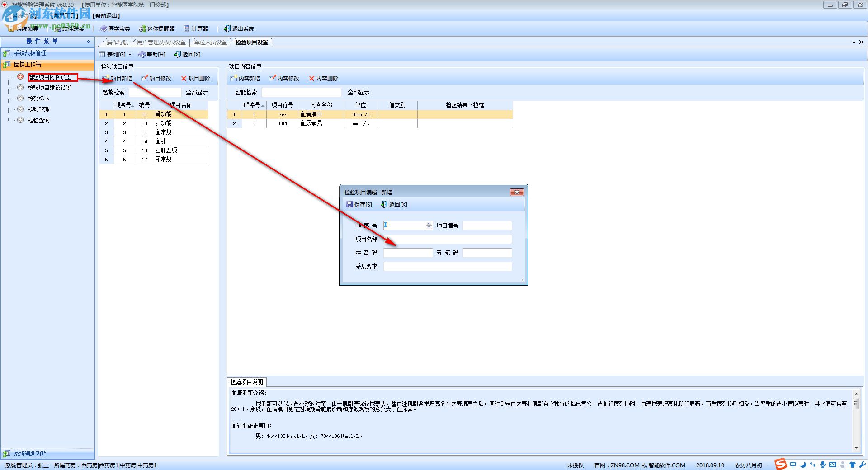Click 返回[X] in the edit dialog
868x470 pixels.
(x=394, y=204)
